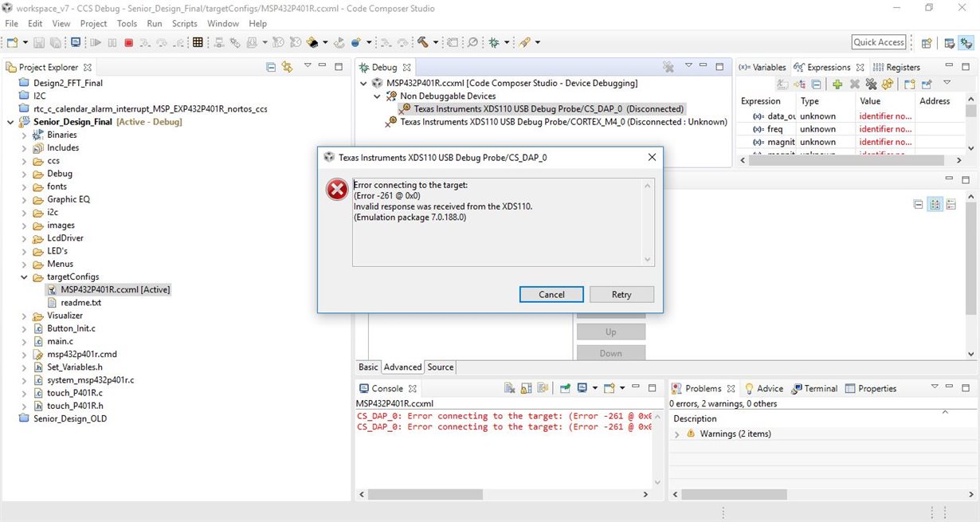Screen dimensions: 980x522
Task: Select the Basic tab below editor
Action: click(368, 367)
